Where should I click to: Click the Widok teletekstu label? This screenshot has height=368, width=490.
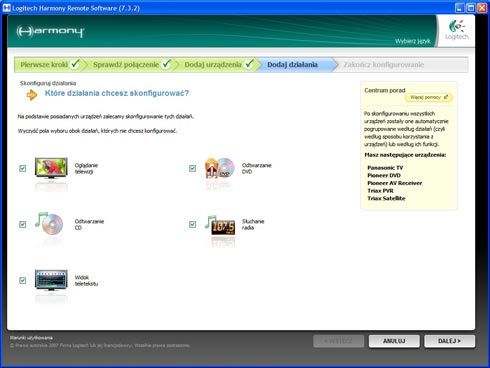click(86, 280)
